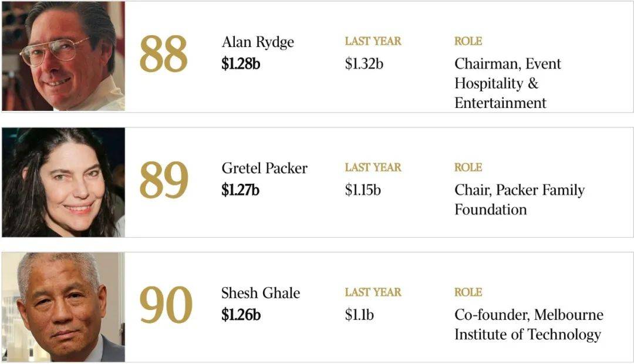Click the Chair, Packer Family Foundation text
The image size is (634, 364).
pyautogui.click(x=520, y=200)
